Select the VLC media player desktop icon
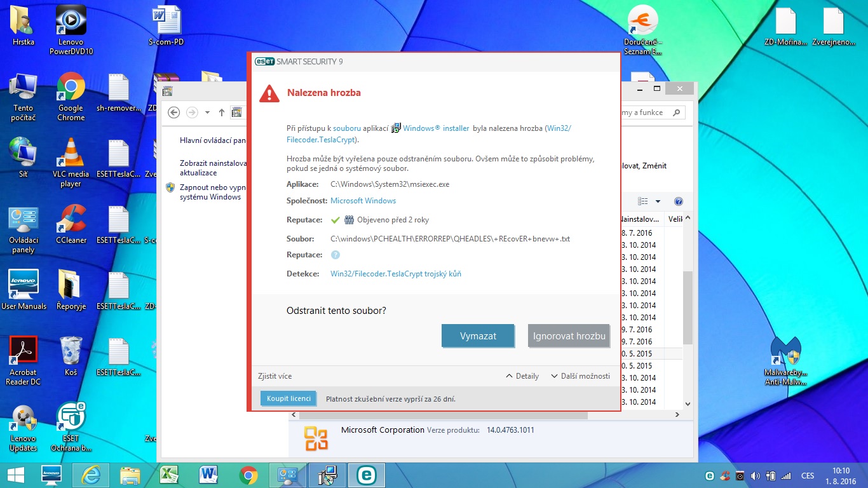 (x=71, y=163)
